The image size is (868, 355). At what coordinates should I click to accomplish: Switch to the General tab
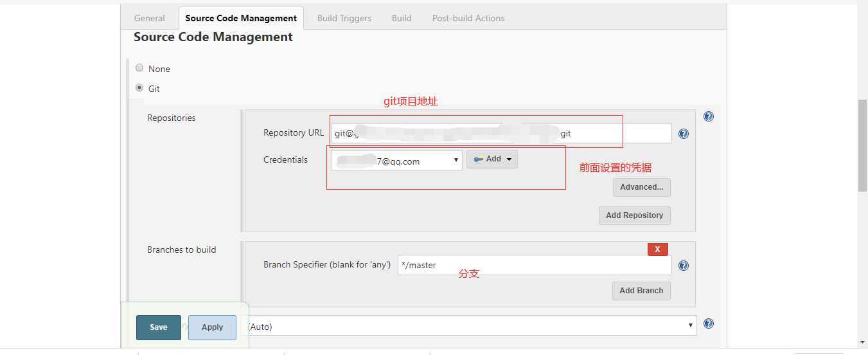150,18
